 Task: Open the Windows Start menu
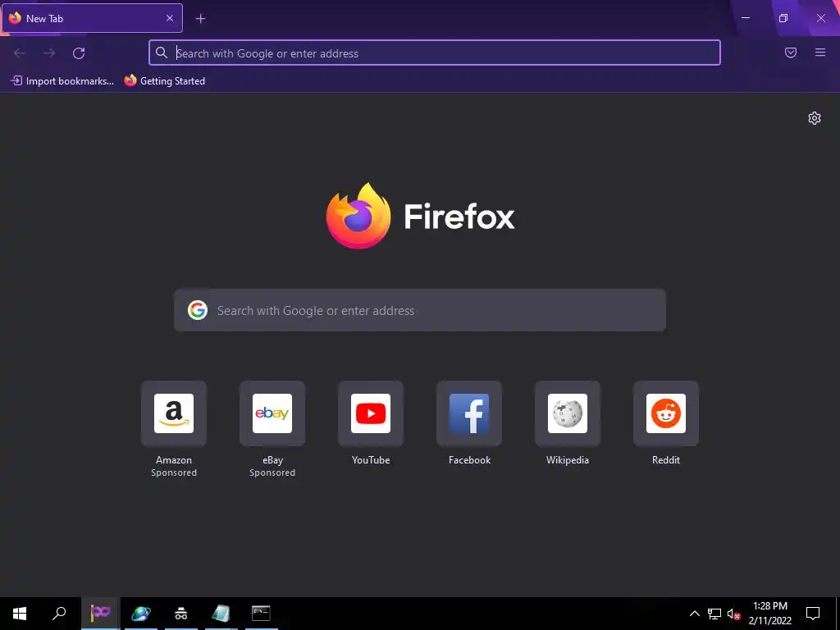pos(20,614)
